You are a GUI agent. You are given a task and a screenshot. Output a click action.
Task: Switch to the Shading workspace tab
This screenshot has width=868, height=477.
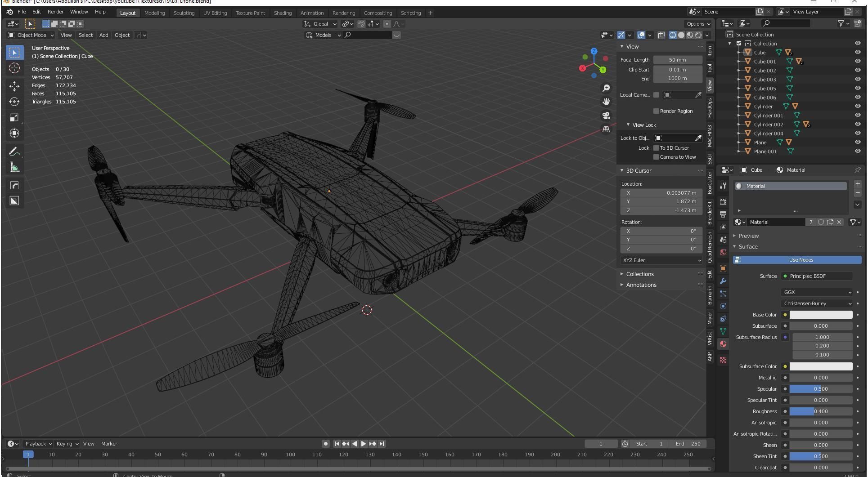[x=283, y=13]
